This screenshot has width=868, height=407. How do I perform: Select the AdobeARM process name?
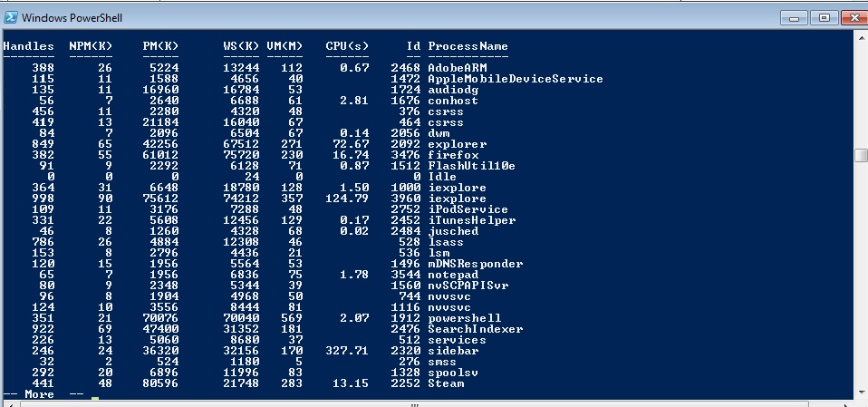pos(458,68)
